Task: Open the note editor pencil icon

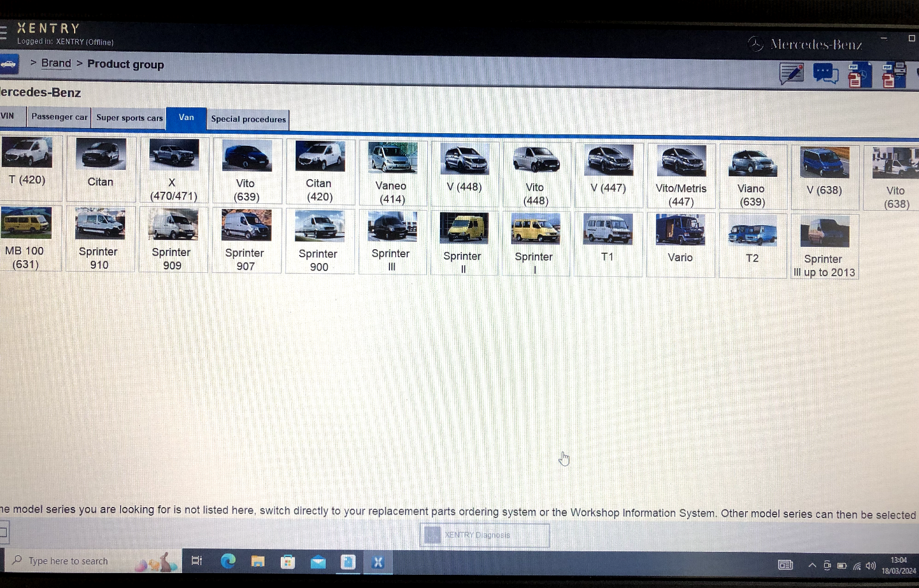Action: 791,73
